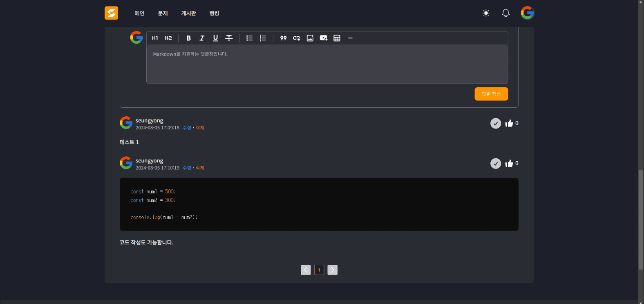Go to the next comments page
The height and width of the screenshot is (304, 644).
pyautogui.click(x=333, y=270)
